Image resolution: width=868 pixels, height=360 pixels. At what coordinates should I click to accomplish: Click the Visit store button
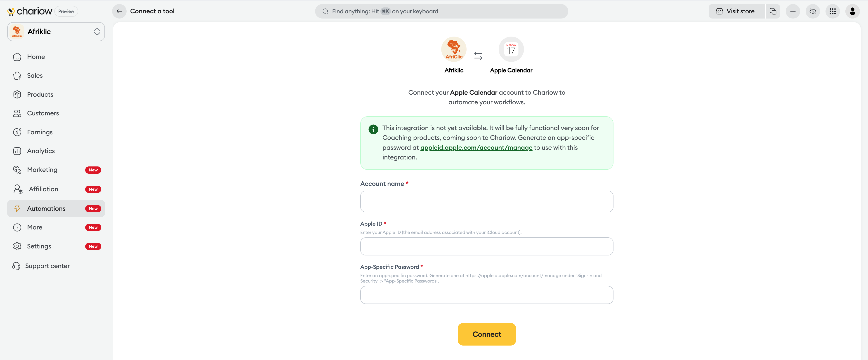[736, 11]
